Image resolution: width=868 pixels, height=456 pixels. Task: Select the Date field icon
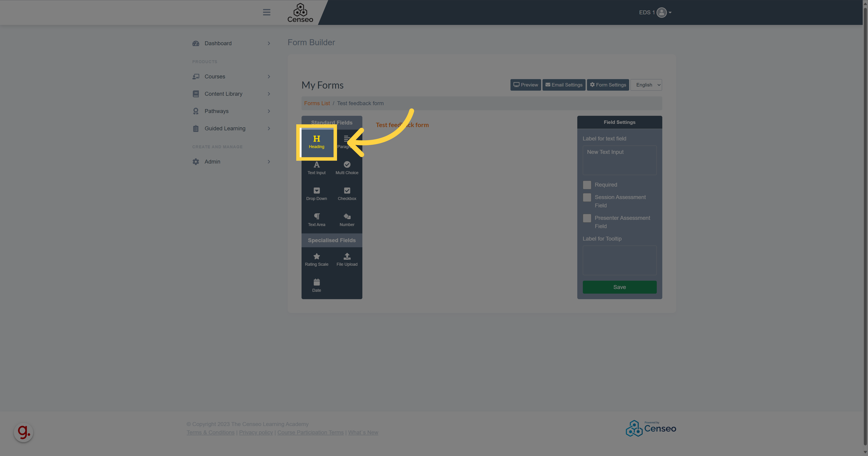tap(316, 283)
